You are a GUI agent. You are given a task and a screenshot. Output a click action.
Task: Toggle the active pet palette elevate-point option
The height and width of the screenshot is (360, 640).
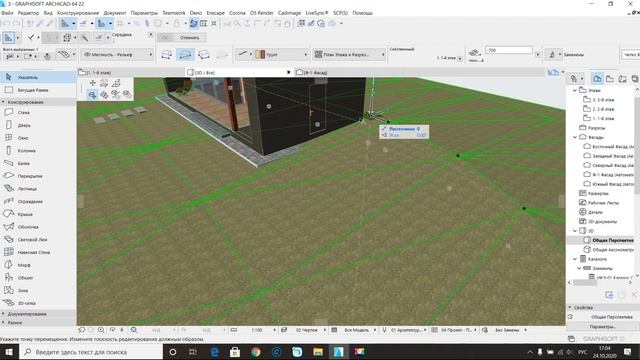[93, 95]
